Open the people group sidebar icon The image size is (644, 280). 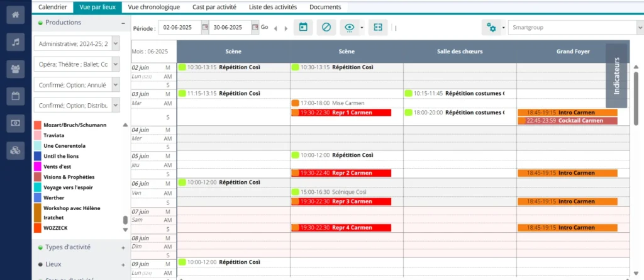16,69
